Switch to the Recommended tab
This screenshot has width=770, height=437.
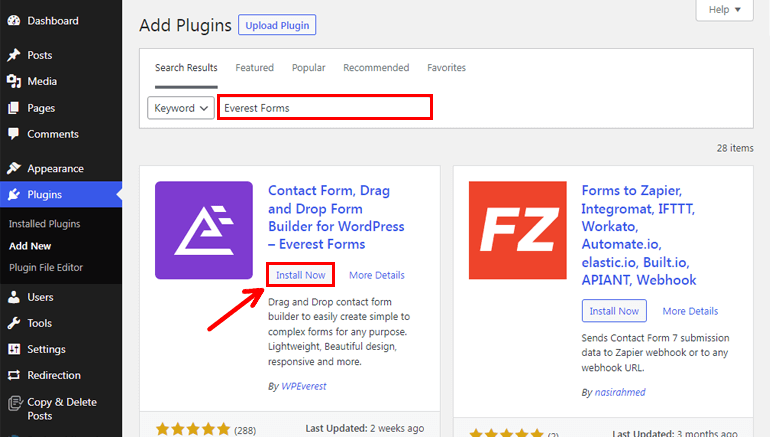coord(376,68)
